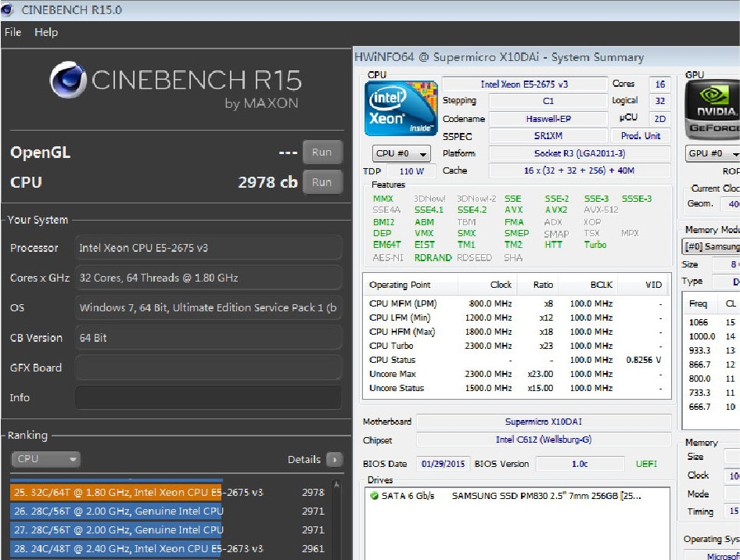
Task: Click the Processor field in Your System
Action: [208, 248]
